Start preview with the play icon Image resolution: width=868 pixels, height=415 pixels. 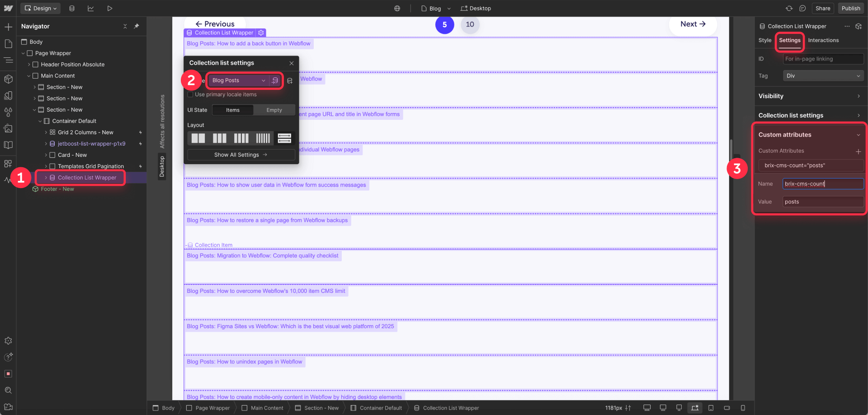[109, 8]
